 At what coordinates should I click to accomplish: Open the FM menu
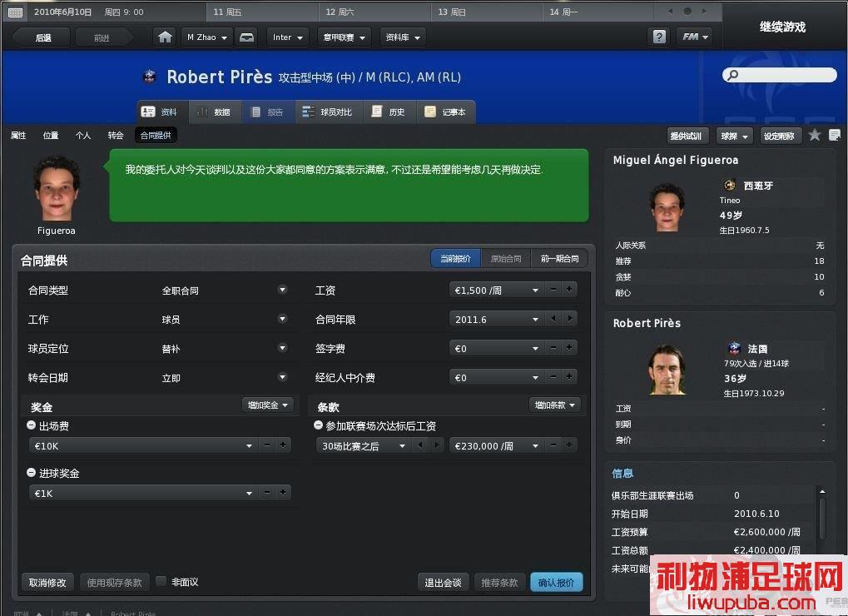695,37
